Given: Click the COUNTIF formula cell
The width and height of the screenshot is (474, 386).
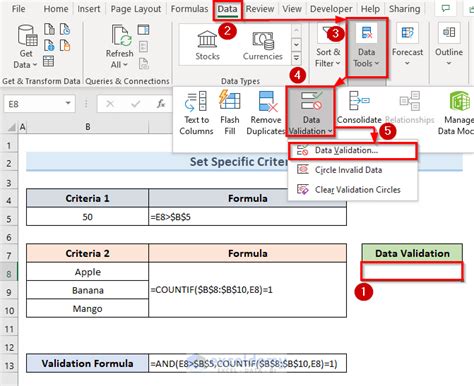Looking at the screenshot, I should tap(247, 290).
